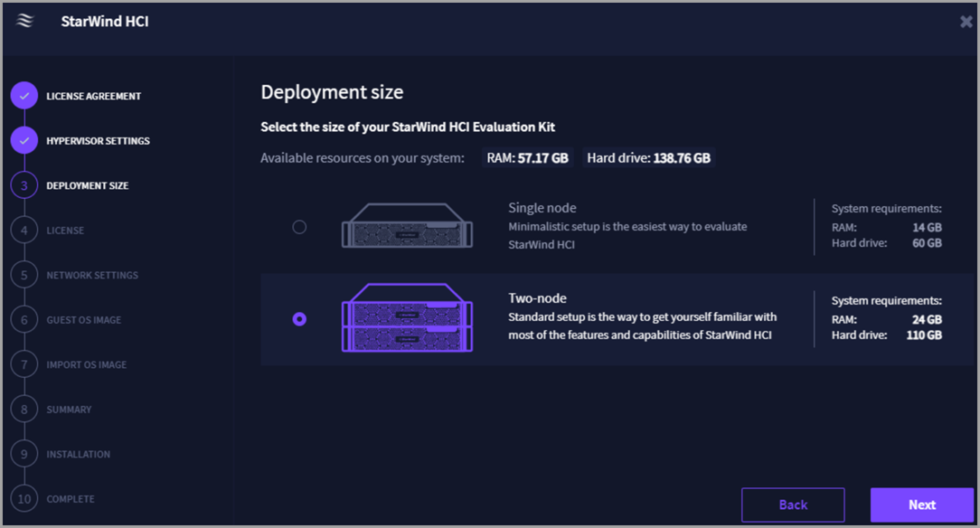Click the single node server image

(407, 226)
